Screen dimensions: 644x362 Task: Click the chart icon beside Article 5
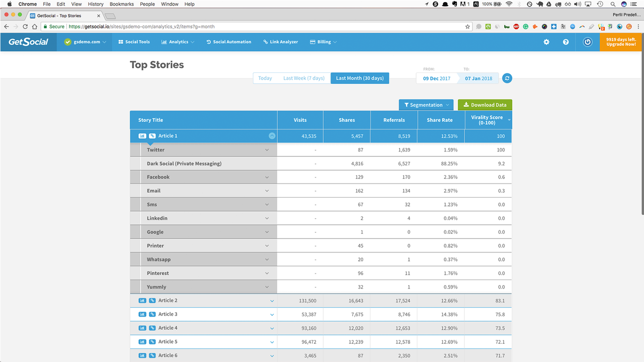click(x=142, y=341)
